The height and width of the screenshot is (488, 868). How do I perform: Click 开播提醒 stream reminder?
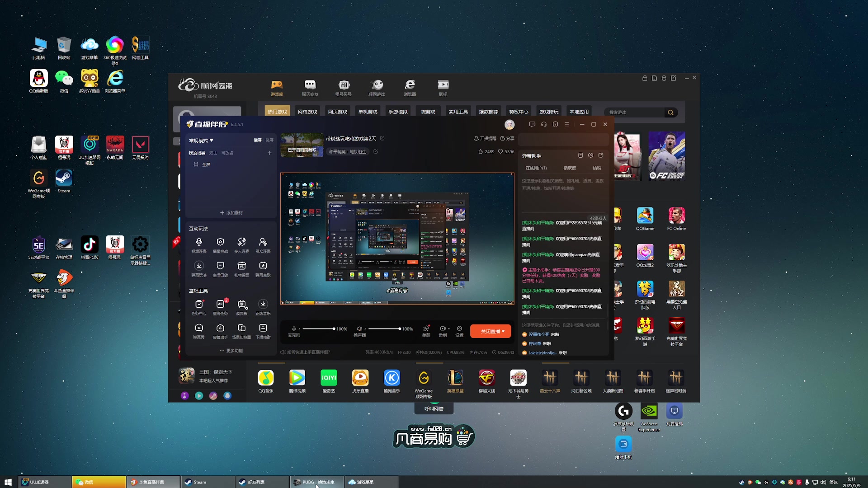point(485,138)
